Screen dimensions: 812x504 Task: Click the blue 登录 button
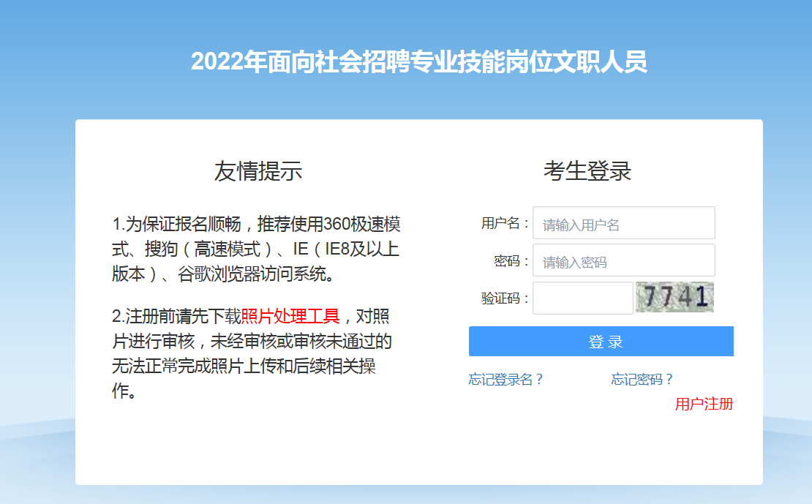[601, 342]
